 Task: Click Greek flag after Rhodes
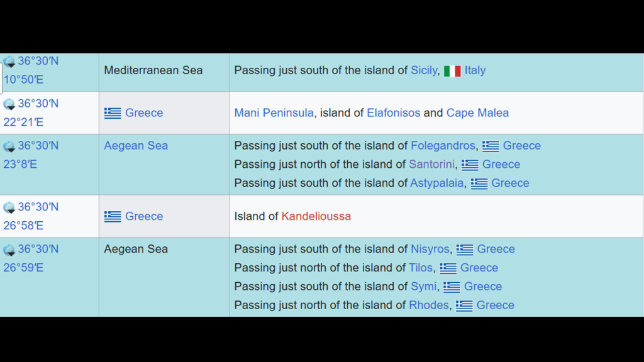464,306
